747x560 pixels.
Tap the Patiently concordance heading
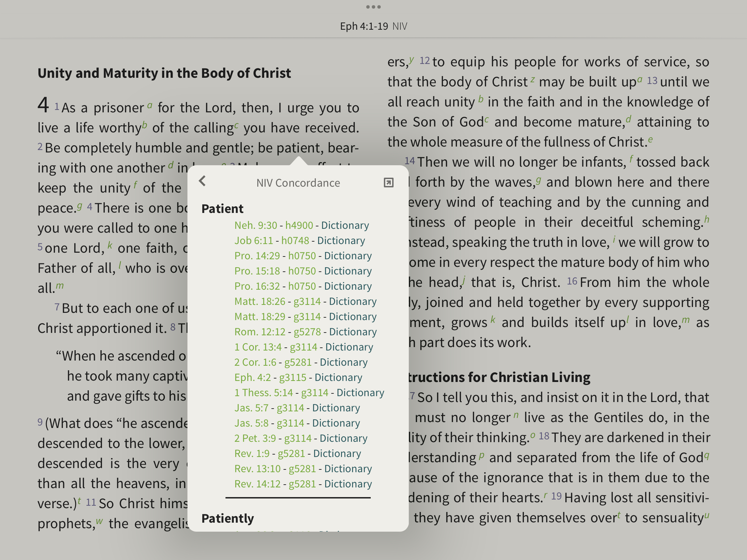(x=228, y=519)
